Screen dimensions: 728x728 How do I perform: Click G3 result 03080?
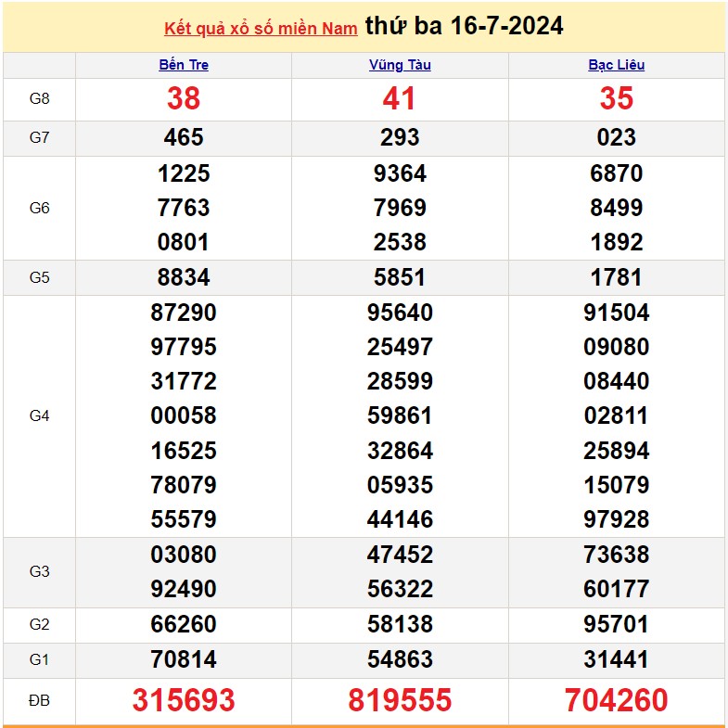point(184,555)
